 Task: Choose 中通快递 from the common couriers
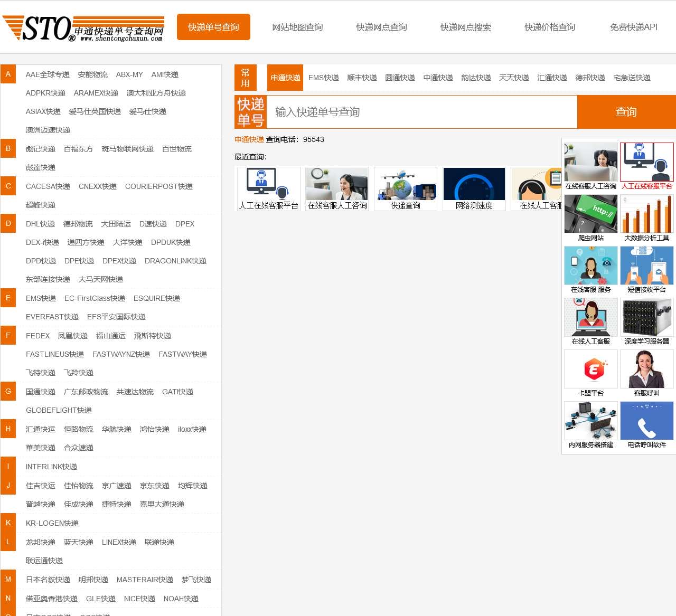tap(438, 78)
